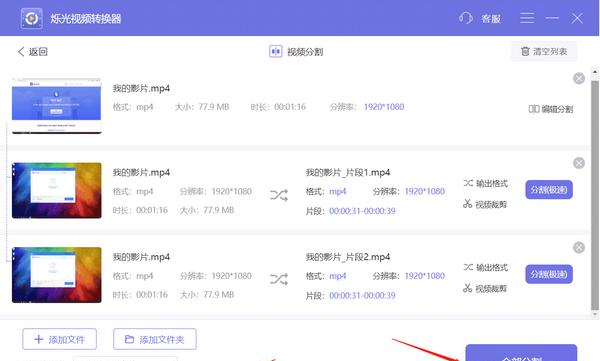
Task: Open the hamburger menu in title bar
Action: pyautogui.click(x=527, y=18)
